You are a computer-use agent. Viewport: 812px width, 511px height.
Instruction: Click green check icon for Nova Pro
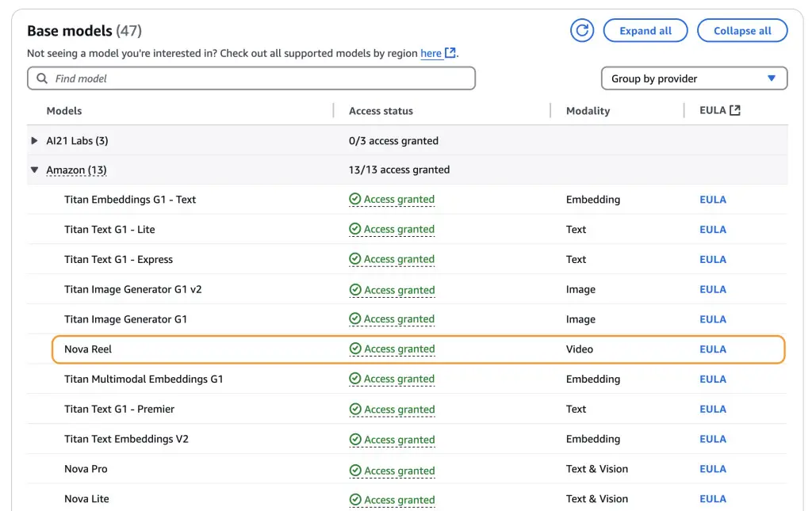(355, 470)
